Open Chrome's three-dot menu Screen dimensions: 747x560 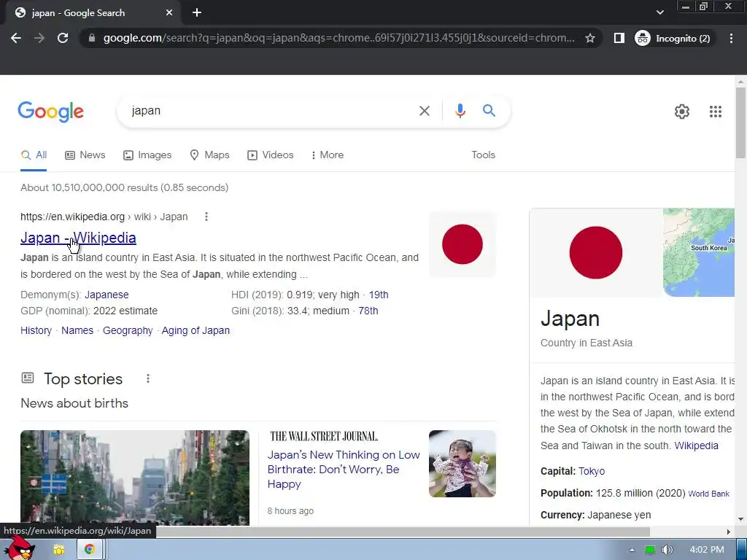pos(731,38)
